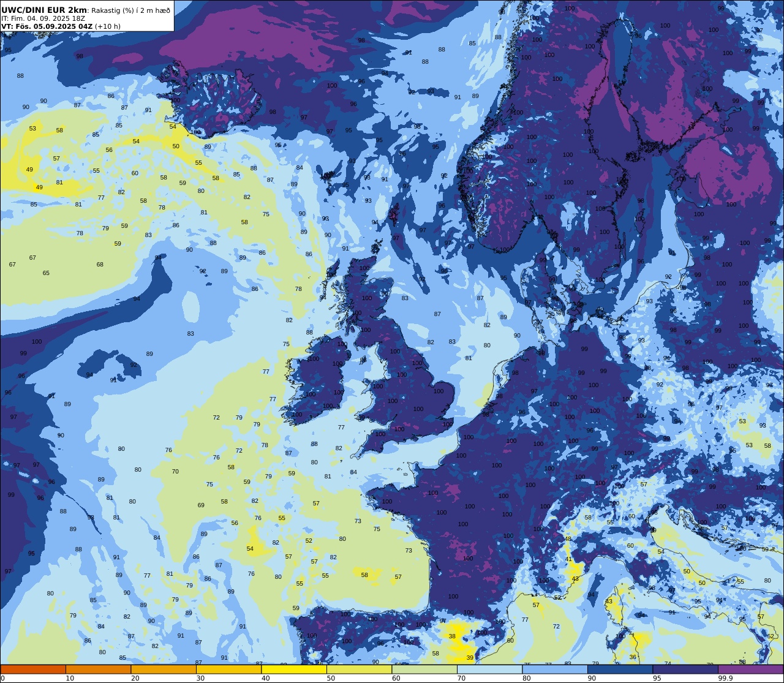The width and height of the screenshot is (784, 683).
Task: Click the 'IT: Fim. 04. 09. 2025 18Z' line
Action: 43,18
